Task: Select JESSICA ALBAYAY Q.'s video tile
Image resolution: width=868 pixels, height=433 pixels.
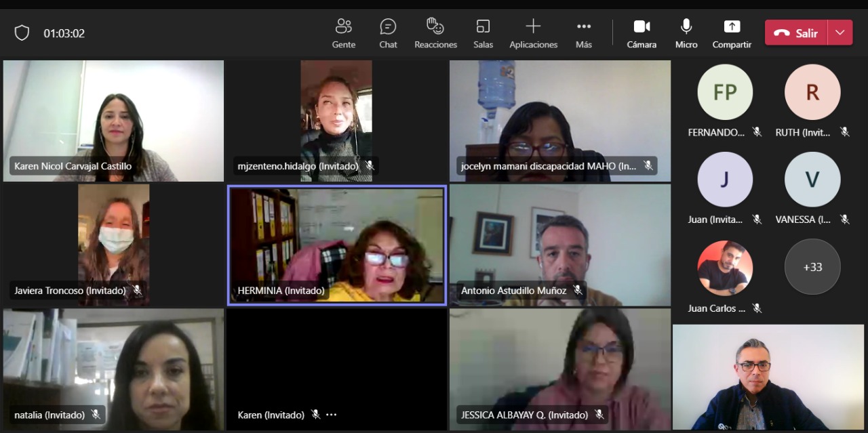Action: [560, 369]
